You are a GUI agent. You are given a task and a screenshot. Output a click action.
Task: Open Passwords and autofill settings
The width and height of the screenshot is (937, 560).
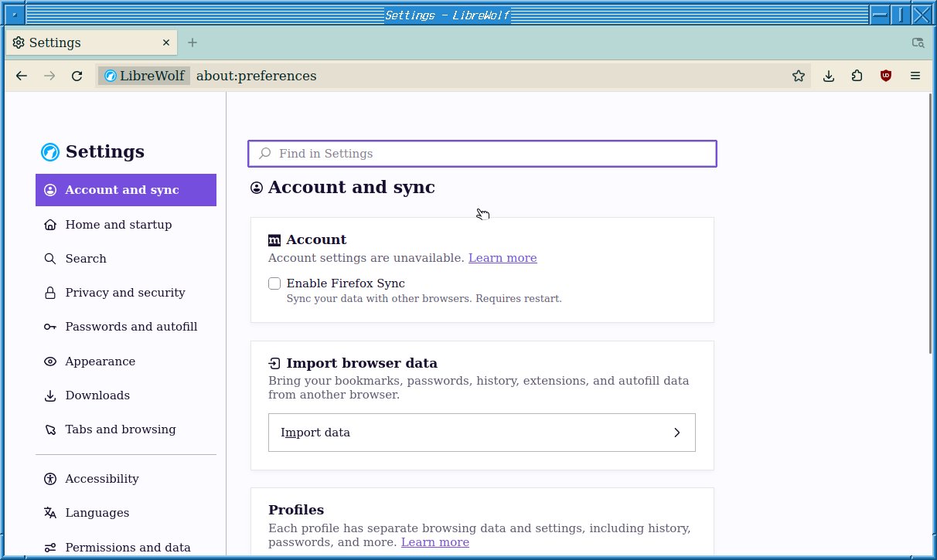coord(126,327)
